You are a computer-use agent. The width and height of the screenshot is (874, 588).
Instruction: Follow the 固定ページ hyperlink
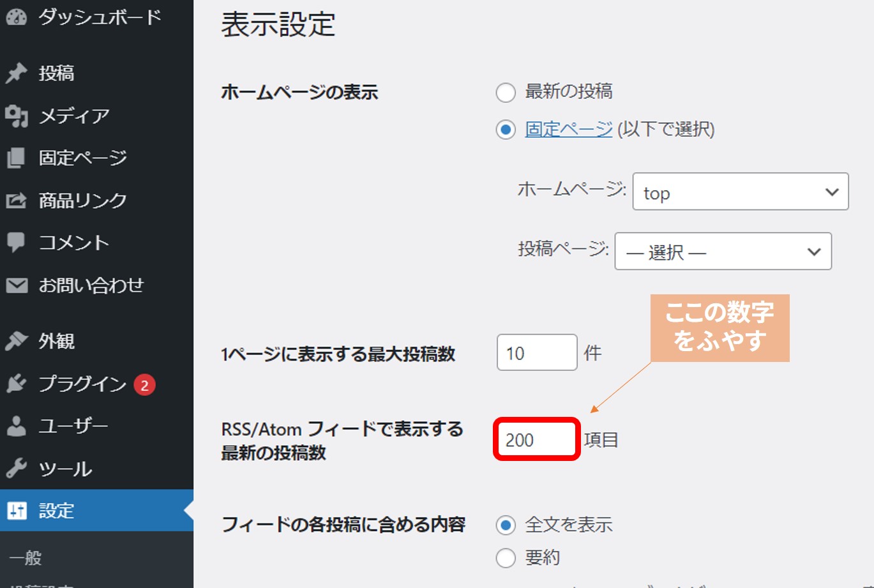(x=569, y=130)
